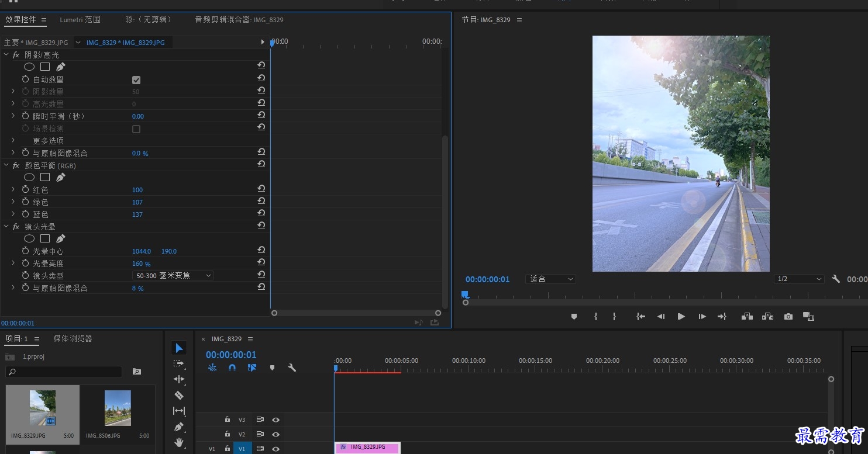Add marker in program monitor
The width and height of the screenshot is (868, 454).
[x=574, y=317]
